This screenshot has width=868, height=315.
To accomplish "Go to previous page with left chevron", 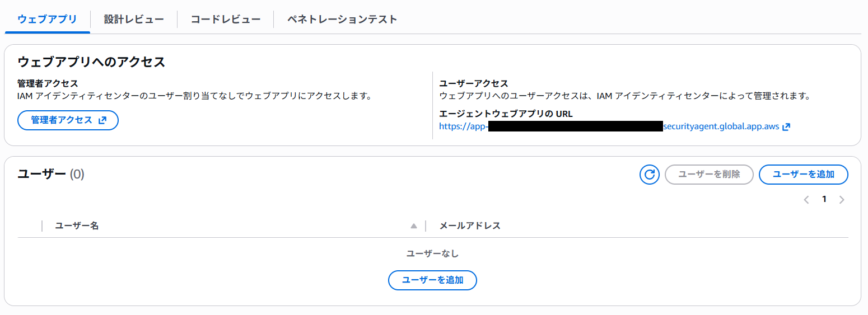I will point(806,200).
